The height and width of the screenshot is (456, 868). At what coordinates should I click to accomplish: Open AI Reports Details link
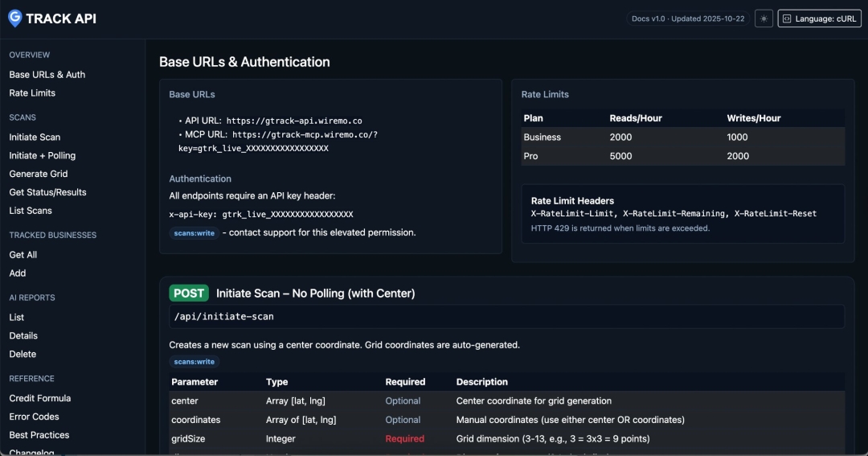[23, 336]
